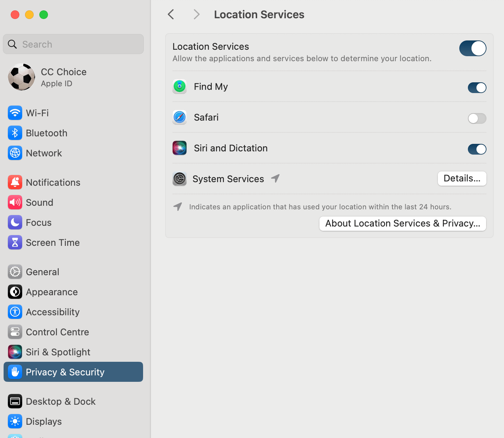The width and height of the screenshot is (504, 438).
Task: Disable the main Location Services toggle
Action: pos(473,48)
